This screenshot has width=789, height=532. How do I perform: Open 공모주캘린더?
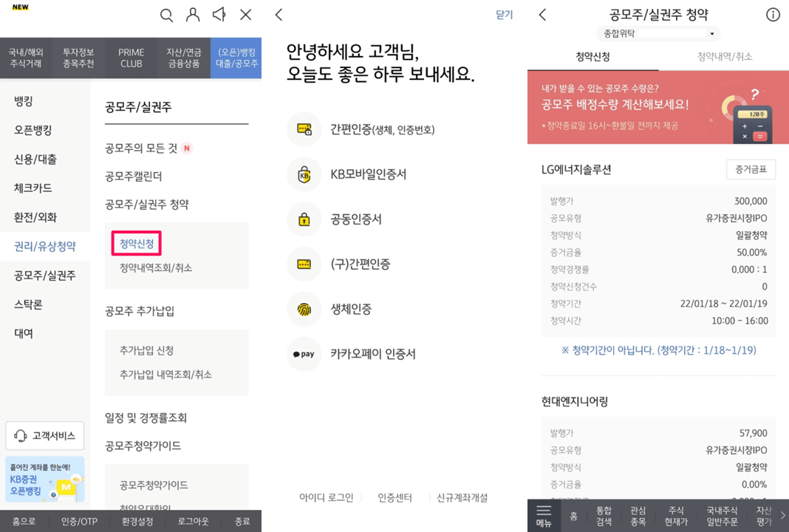(133, 176)
